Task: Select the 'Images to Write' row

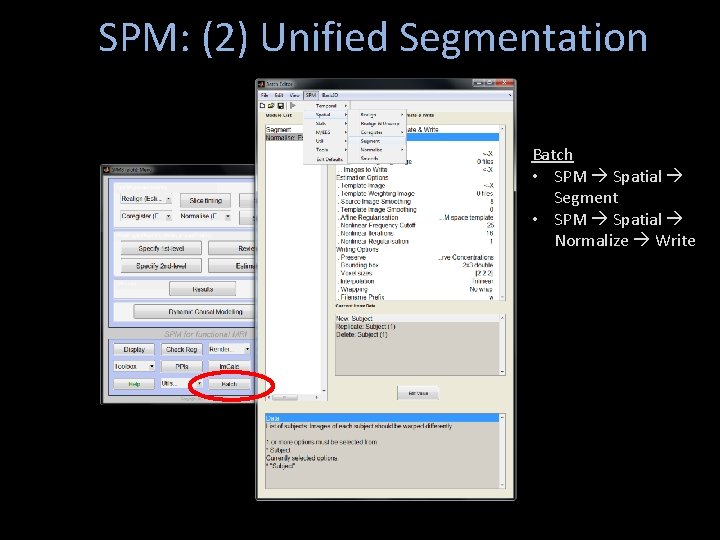Action: (416, 169)
